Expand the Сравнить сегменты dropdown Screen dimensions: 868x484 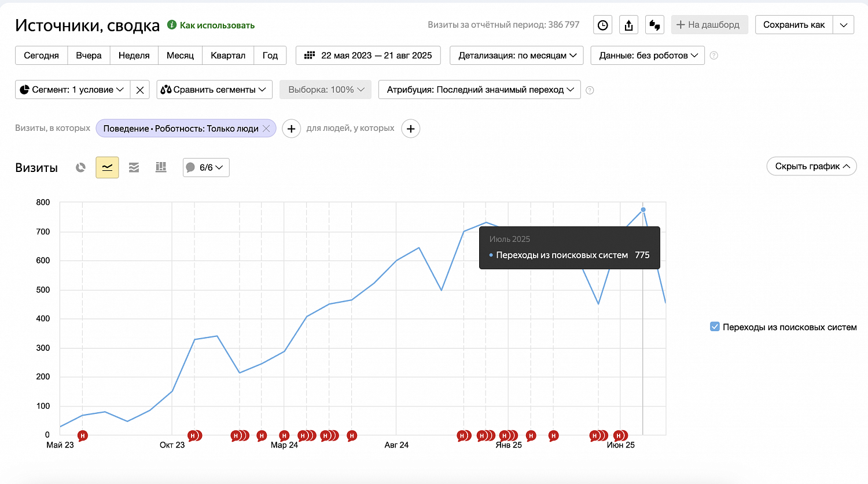pos(214,90)
